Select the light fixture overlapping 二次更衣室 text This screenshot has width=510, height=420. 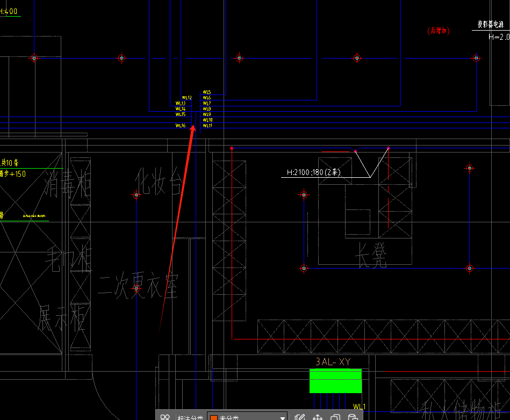137,288
